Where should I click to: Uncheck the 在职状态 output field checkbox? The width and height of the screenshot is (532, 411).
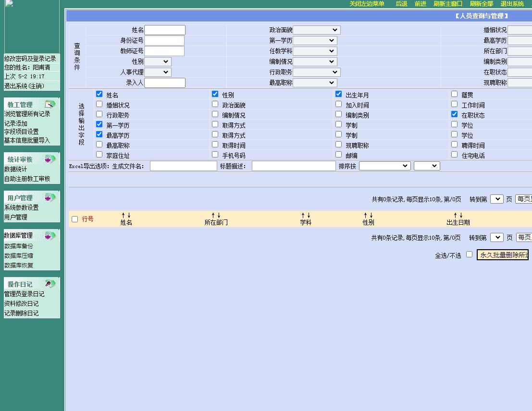[x=454, y=114]
